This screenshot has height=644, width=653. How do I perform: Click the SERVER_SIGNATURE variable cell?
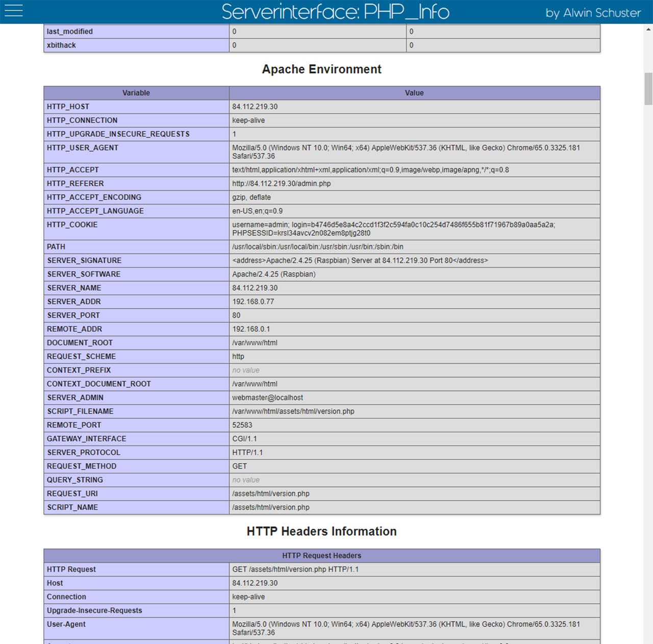point(136,260)
